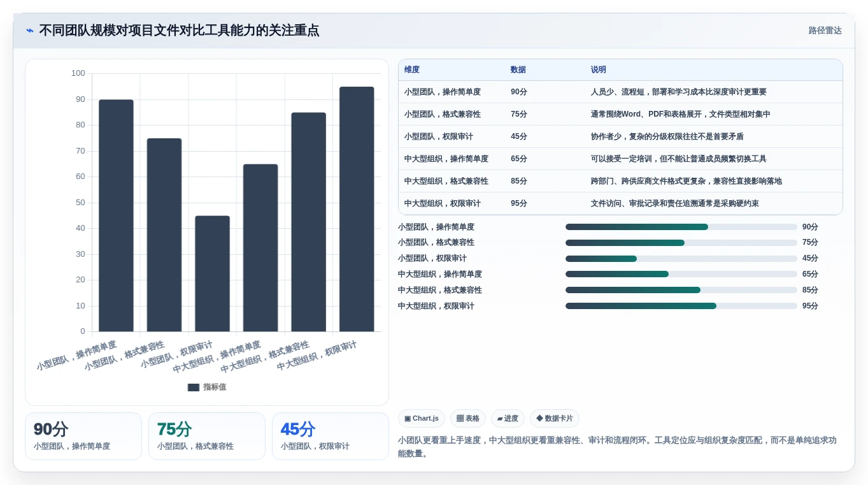
Task: Click the 小型团队 格式兼容性 bar in the chart
Action: [164, 235]
